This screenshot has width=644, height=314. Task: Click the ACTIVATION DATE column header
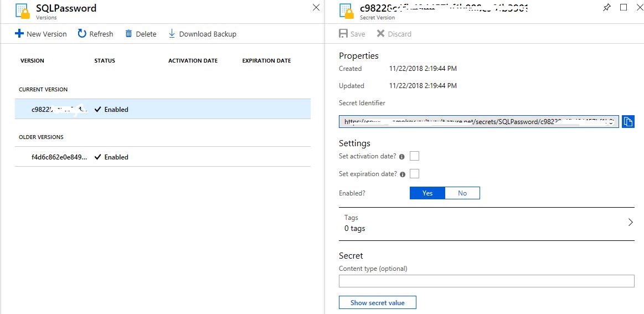(x=193, y=60)
